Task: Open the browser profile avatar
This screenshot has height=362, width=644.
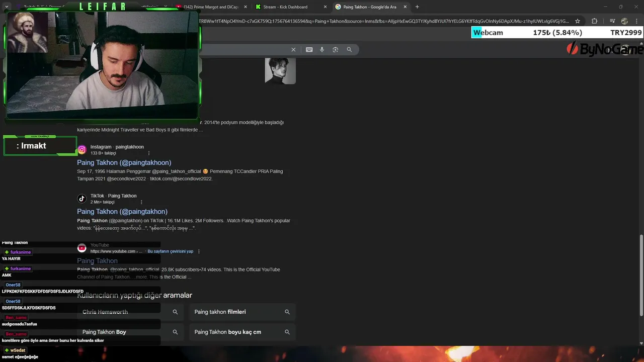Action: tap(624, 21)
